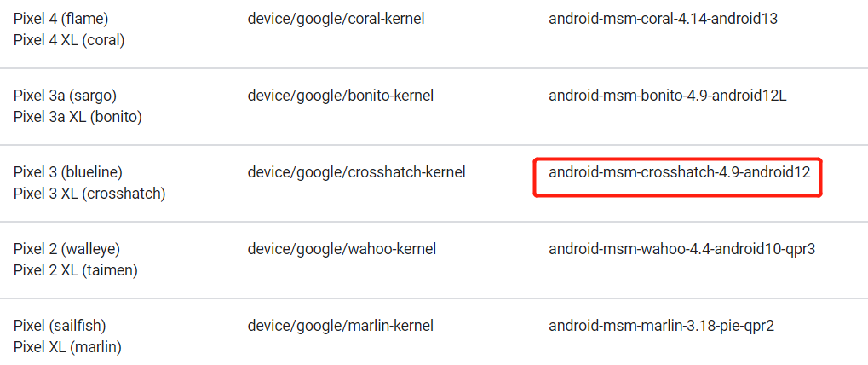Click the Pixel XL (marlin) text
Screen dimensions: 868x365
(x=67, y=347)
